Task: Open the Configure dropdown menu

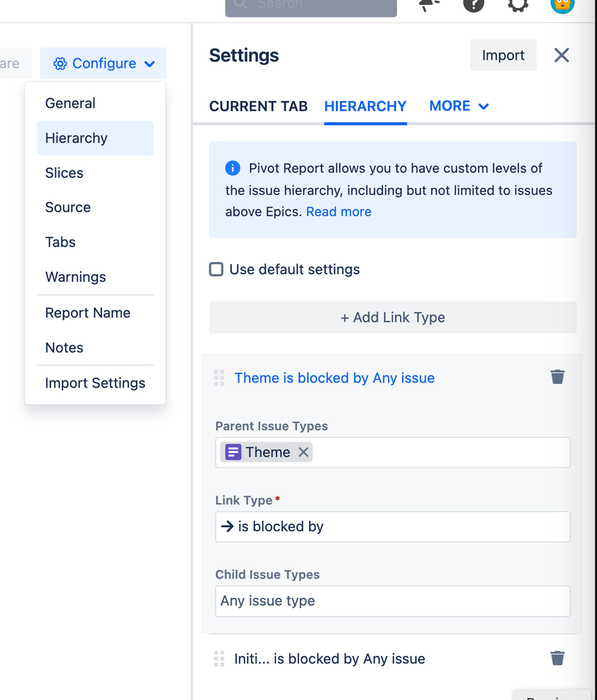Action: click(x=103, y=63)
